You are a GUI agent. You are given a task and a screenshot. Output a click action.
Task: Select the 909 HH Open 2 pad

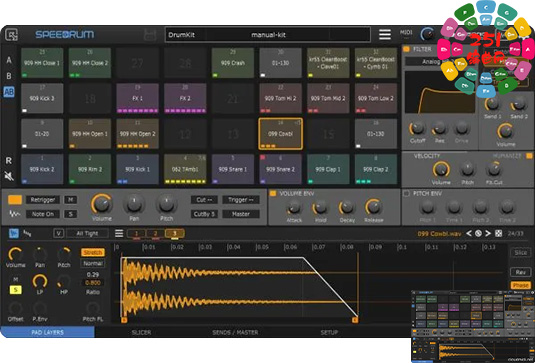138,134
